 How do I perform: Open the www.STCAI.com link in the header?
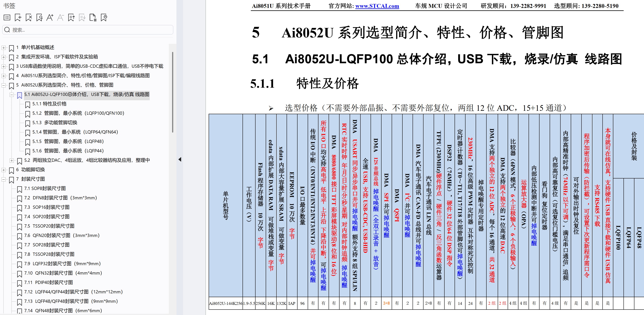[377, 6]
